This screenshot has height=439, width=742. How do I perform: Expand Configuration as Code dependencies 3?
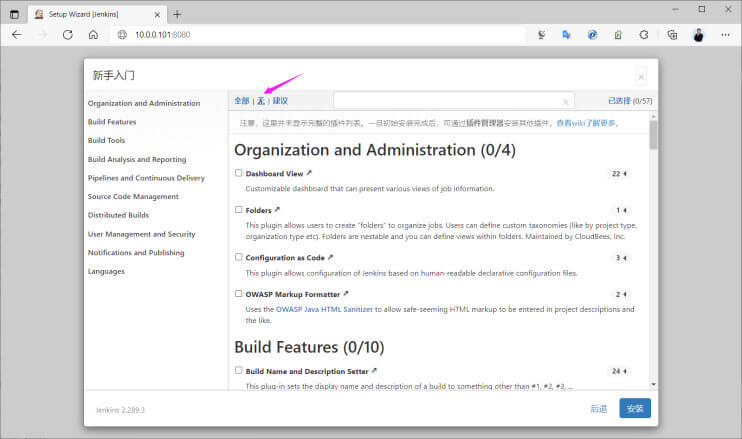pos(621,258)
